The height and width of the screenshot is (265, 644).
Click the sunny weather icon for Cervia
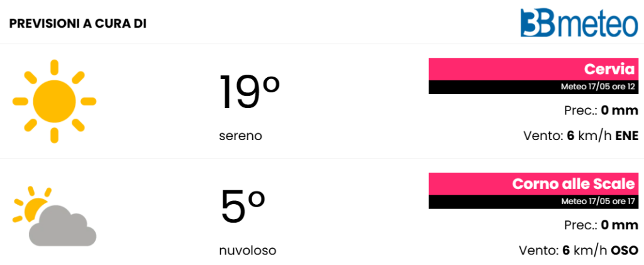click(x=54, y=101)
